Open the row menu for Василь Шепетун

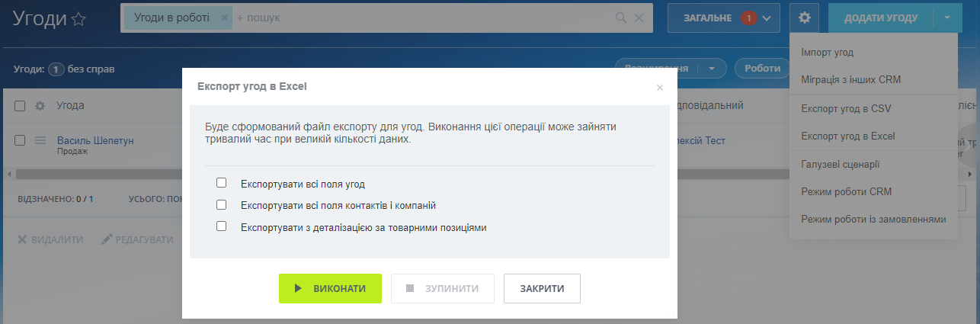(40, 141)
